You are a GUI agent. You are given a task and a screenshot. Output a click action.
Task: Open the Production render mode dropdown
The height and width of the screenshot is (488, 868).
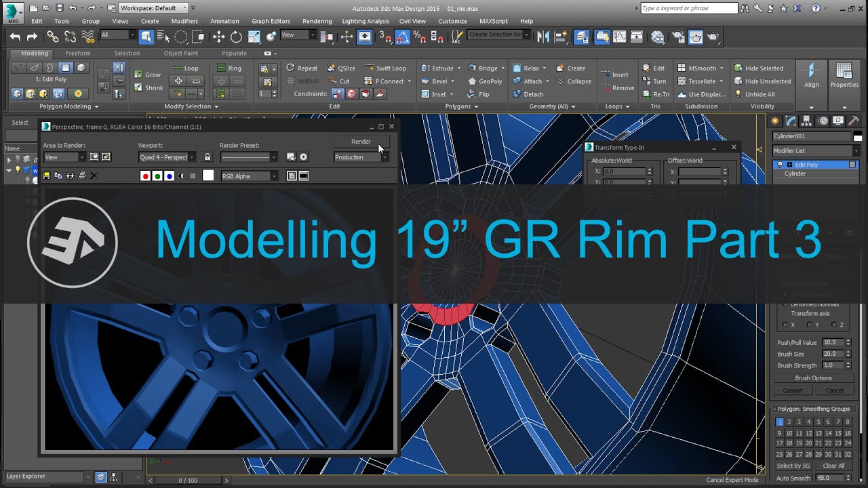361,157
